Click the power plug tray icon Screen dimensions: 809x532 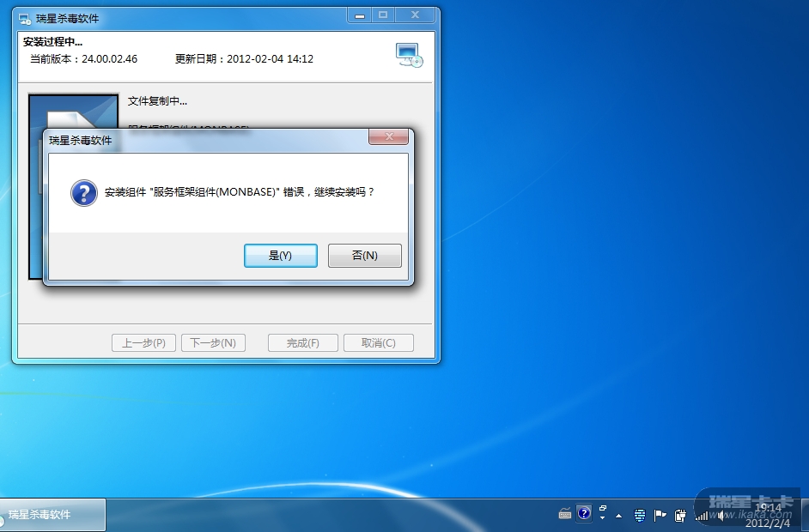coord(680,515)
